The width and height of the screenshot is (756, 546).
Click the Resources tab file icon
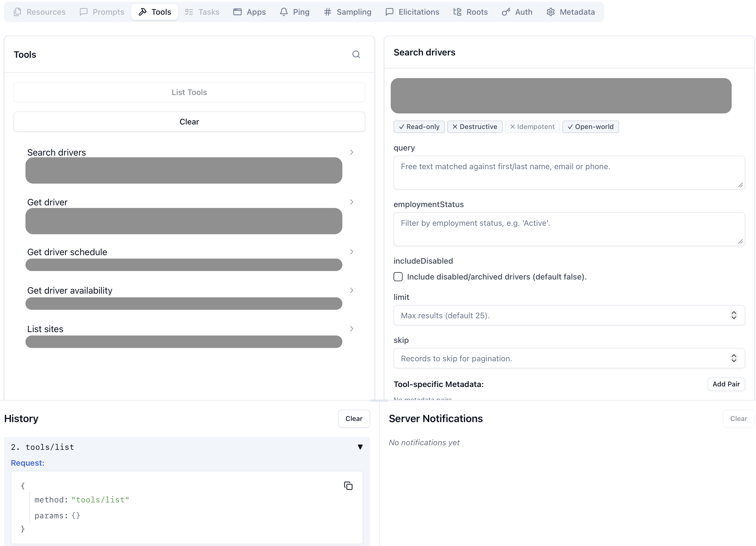[x=17, y=12]
